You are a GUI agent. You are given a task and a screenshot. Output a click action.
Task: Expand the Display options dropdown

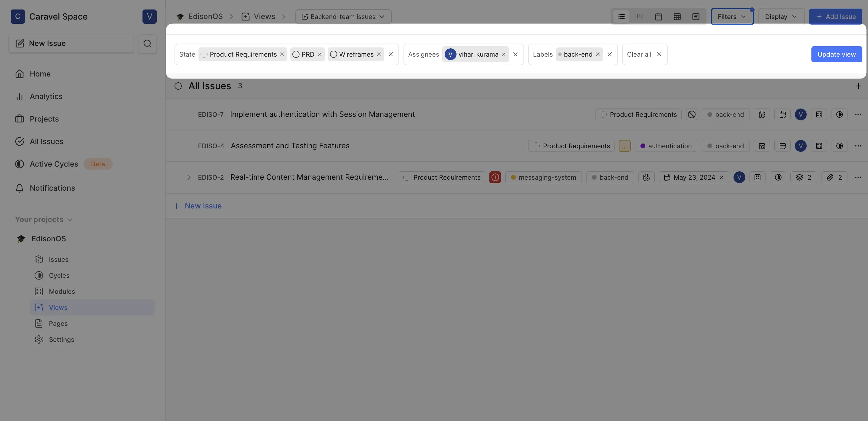click(x=781, y=16)
